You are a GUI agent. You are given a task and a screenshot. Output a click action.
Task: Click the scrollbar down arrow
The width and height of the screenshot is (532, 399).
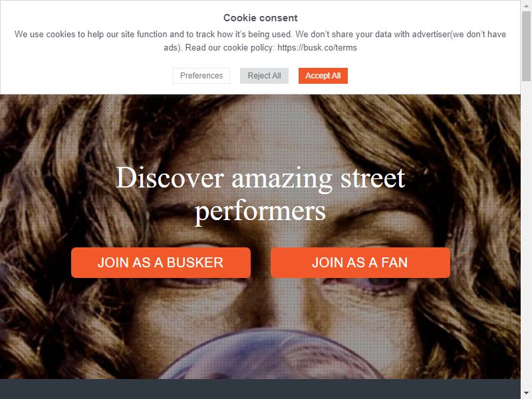(526, 394)
